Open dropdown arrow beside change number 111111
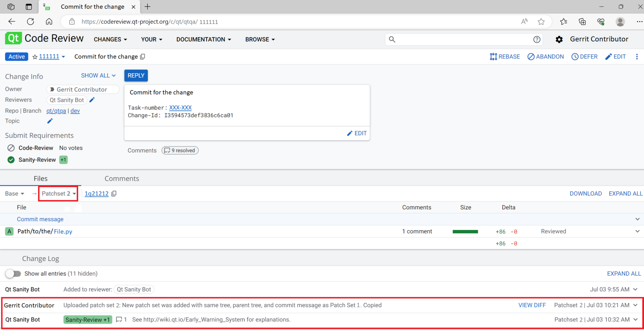The width and height of the screenshot is (644, 330). coord(63,57)
